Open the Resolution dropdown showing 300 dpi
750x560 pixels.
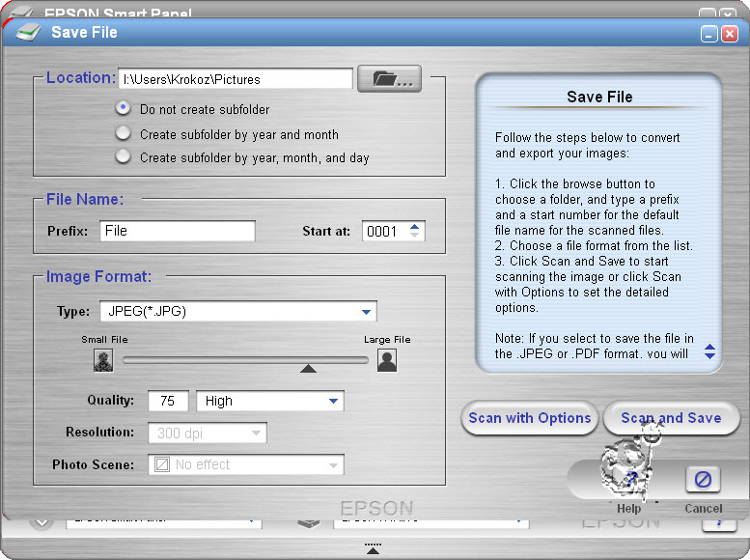(x=208, y=434)
